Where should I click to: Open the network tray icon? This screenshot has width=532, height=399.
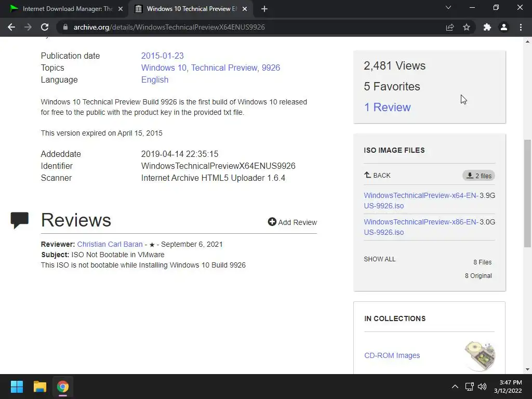(x=470, y=387)
